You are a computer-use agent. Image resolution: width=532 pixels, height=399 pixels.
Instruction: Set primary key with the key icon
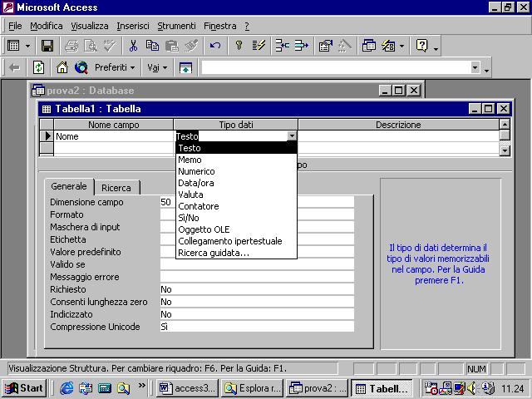pos(239,46)
